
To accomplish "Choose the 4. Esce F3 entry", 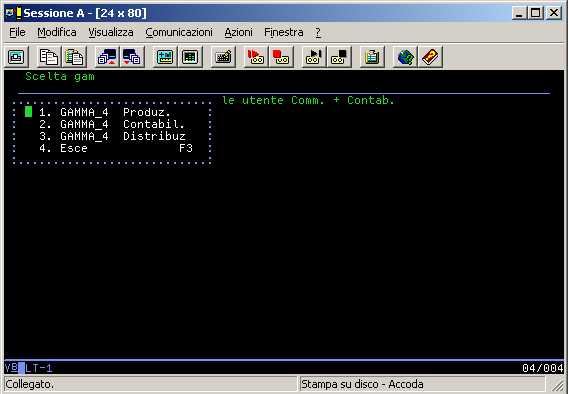I will (x=116, y=148).
